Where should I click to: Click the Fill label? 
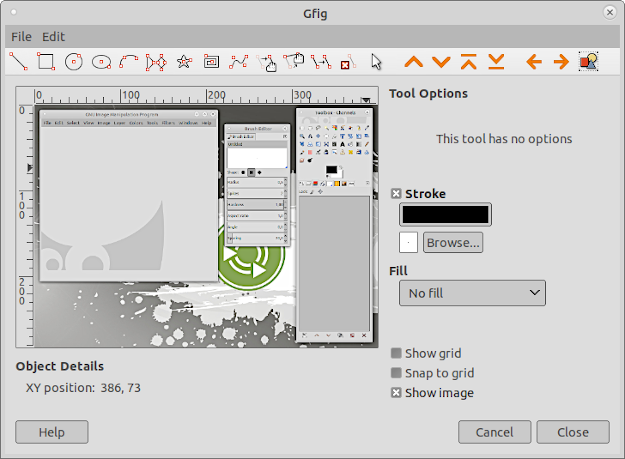click(398, 271)
